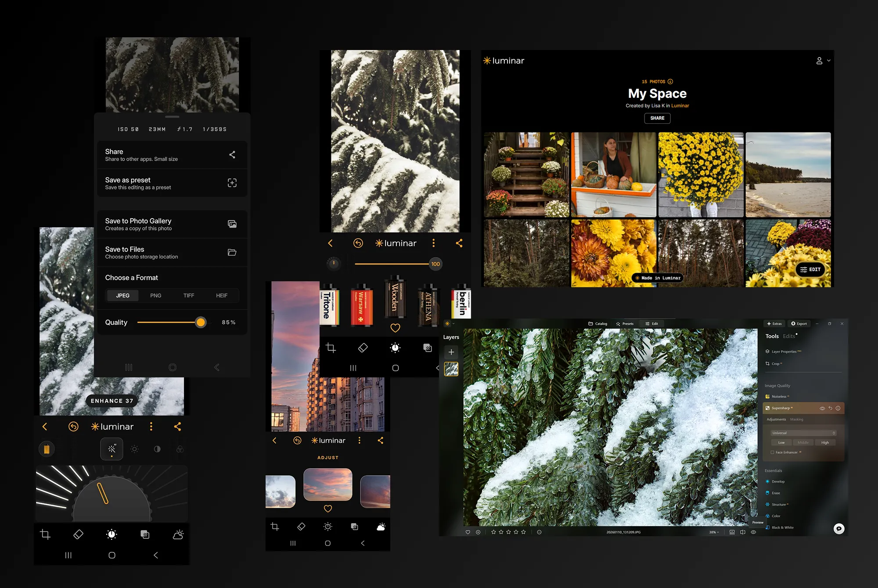878x588 pixels.
Task: Open the Presets tab in top bar
Action: pos(625,323)
